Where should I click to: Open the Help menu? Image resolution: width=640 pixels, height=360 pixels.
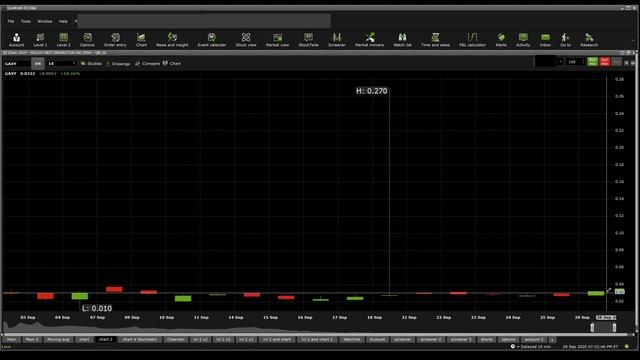click(x=63, y=21)
